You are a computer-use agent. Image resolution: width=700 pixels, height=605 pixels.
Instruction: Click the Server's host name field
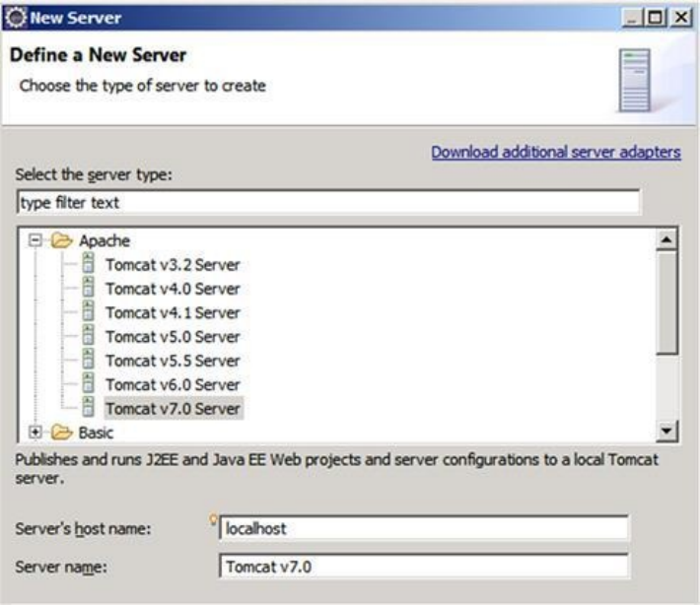click(424, 528)
